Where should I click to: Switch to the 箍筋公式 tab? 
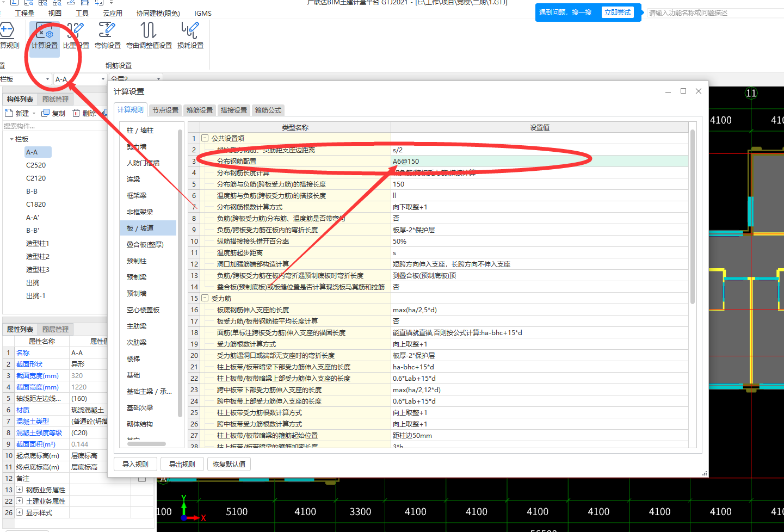(268, 110)
